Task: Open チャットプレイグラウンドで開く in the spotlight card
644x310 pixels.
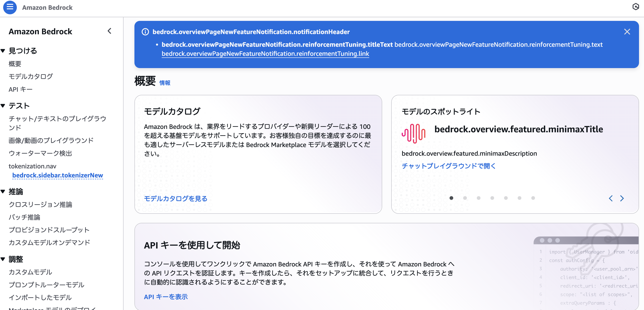Action: click(x=449, y=166)
